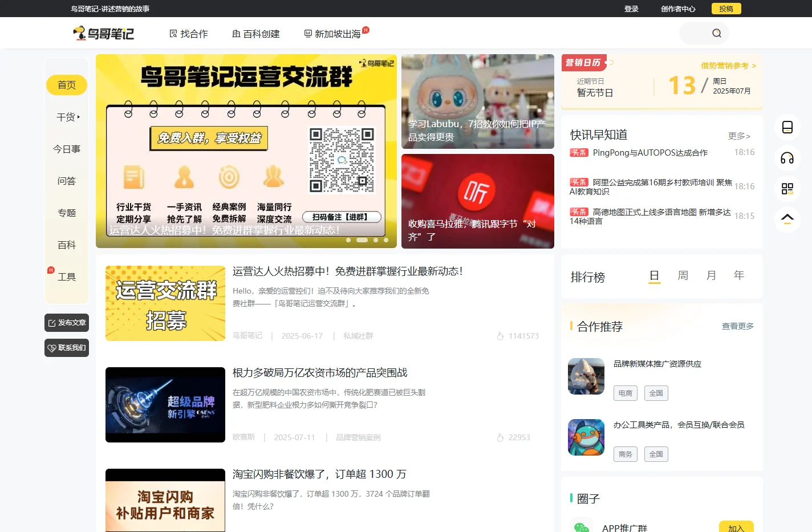Open the 运营交流群 招募 thumbnail
The height and width of the screenshot is (532, 812).
point(165,303)
